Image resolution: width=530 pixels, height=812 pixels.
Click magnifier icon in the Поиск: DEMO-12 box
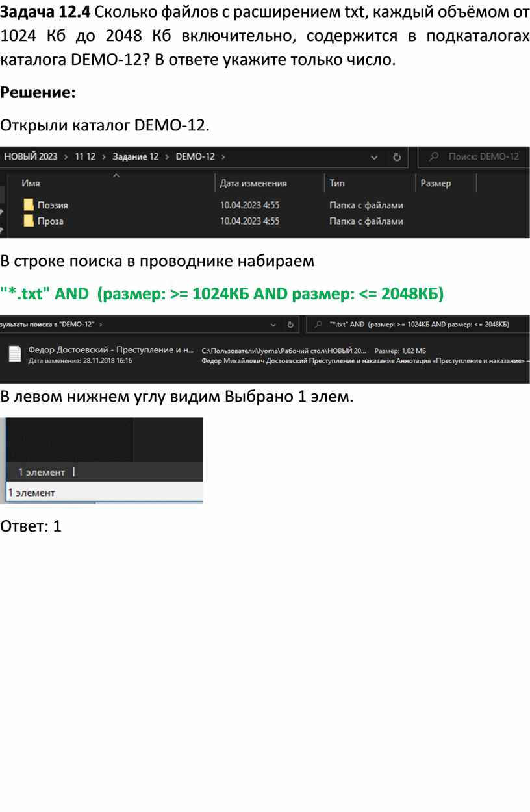435,157
